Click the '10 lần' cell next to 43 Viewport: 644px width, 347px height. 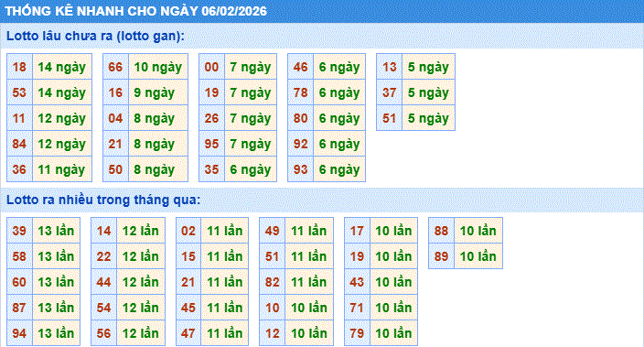pyautogui.click(x=394, y=282)
